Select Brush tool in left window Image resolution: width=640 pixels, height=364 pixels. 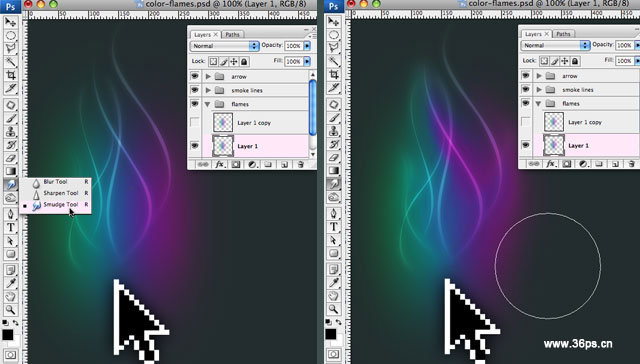tap(11, 119)
